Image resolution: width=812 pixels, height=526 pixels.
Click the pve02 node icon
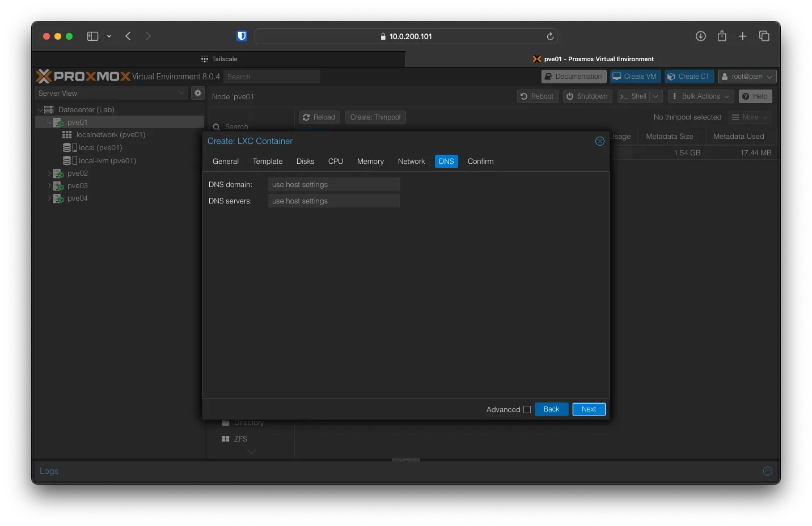58,173
